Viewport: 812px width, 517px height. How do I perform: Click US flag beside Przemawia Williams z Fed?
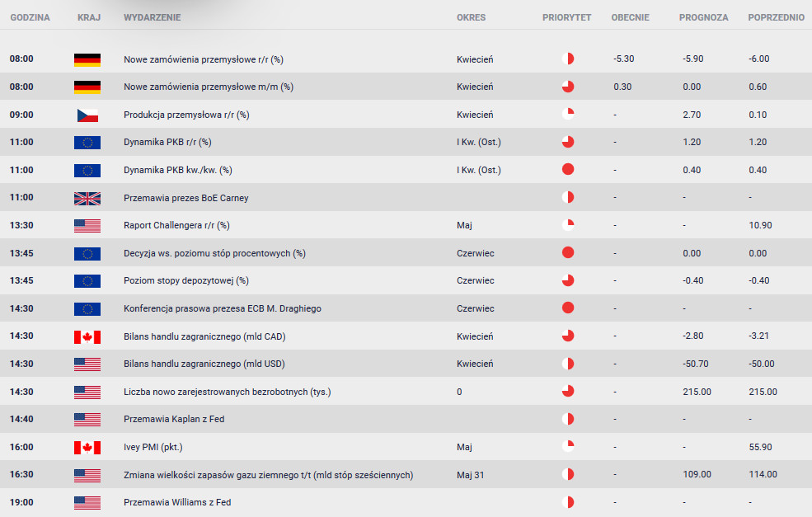[87, 502]
